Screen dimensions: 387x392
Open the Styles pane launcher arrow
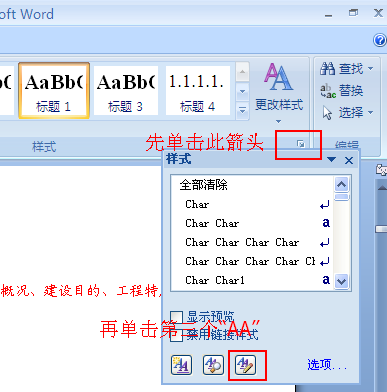(x=300, y=144)
